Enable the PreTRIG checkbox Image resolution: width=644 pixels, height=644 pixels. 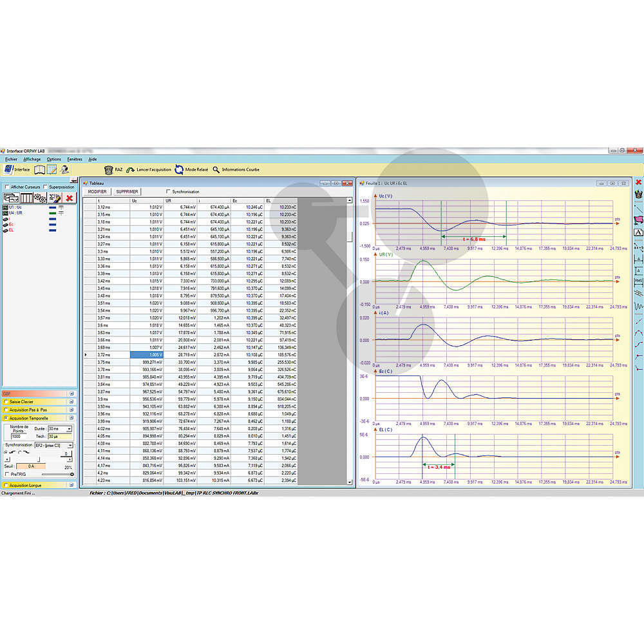[x=7, y=474]
